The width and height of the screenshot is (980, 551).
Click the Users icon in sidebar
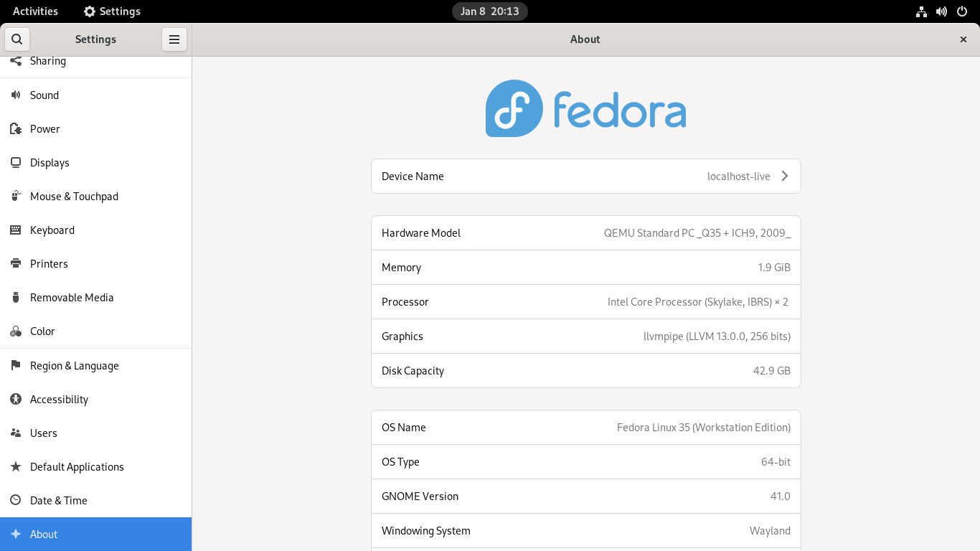[x=16, y=433]
